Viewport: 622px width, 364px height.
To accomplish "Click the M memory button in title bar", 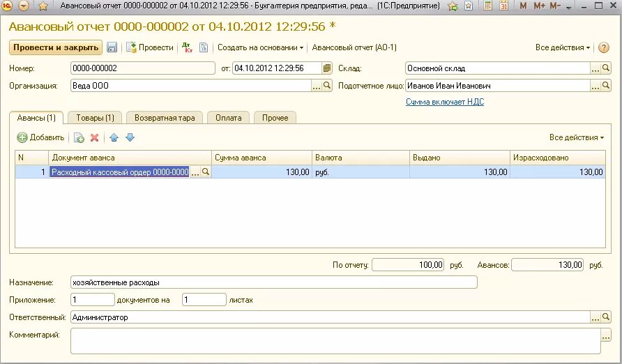I will (523, 6).
